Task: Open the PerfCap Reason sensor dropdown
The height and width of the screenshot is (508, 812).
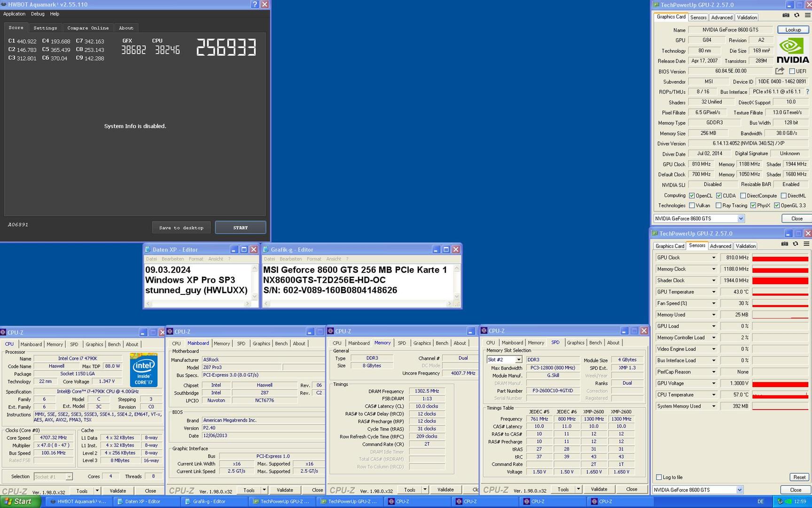Action: point(713,372)
